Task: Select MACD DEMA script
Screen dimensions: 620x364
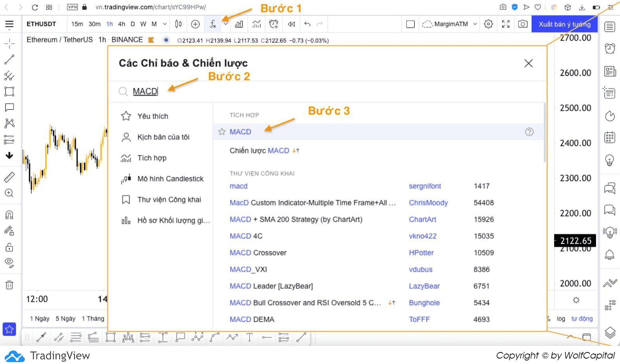Action: [252, 319]
